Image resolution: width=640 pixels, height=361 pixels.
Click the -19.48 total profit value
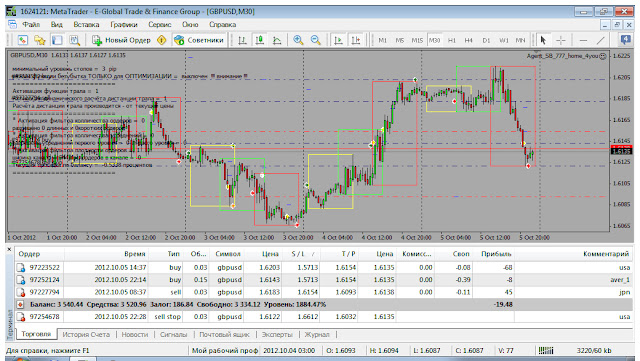point(503,304)
